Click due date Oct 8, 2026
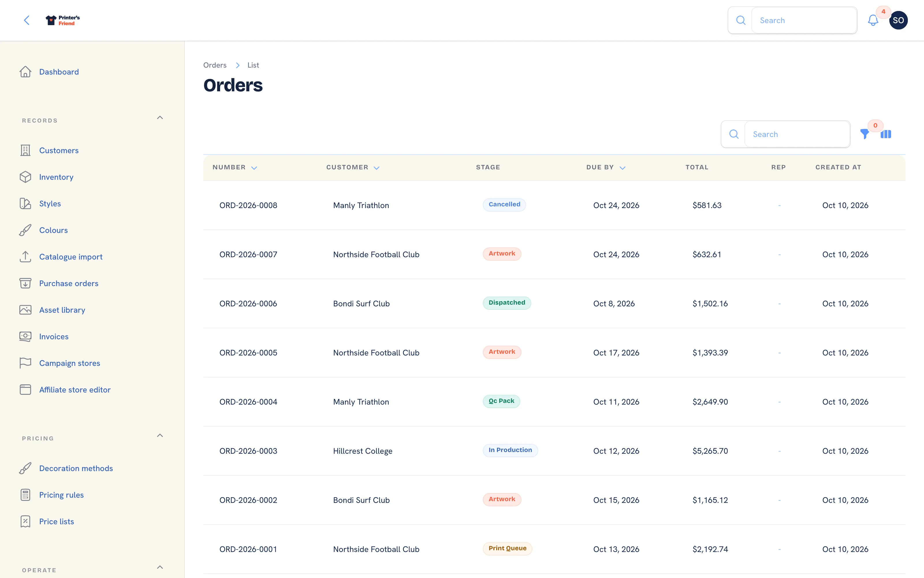Viewport: 924px width, 578px height. [x=614, y=303]
